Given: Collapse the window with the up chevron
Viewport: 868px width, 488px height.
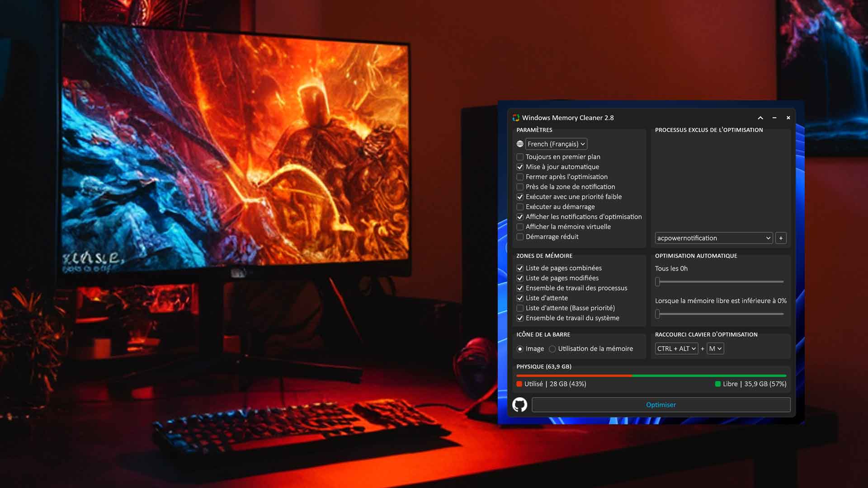Looking at the screenshot, I should (760, 118).
